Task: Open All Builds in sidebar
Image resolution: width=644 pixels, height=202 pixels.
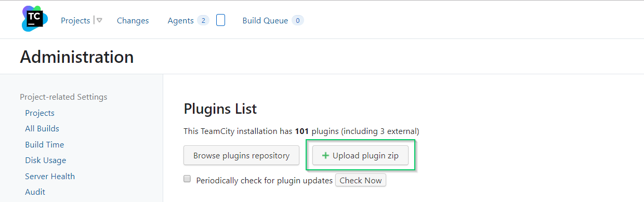Action: coord(42,129)
